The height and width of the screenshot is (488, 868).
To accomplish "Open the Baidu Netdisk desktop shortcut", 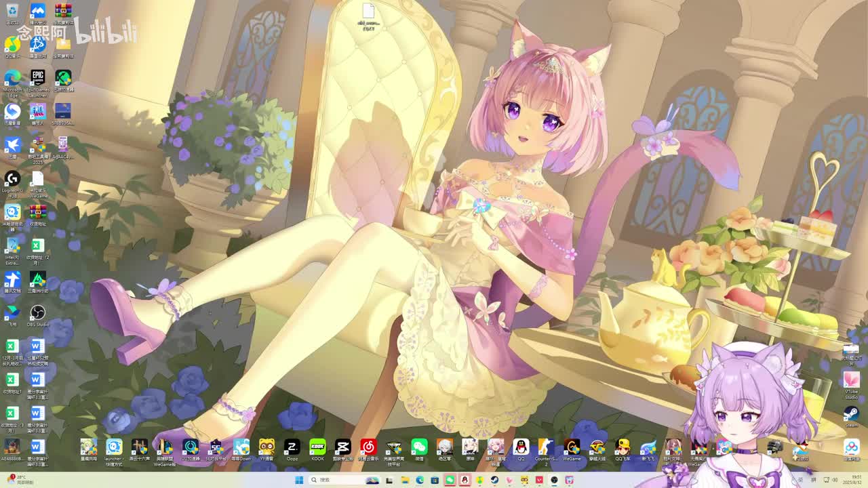I will pos(852,449).
